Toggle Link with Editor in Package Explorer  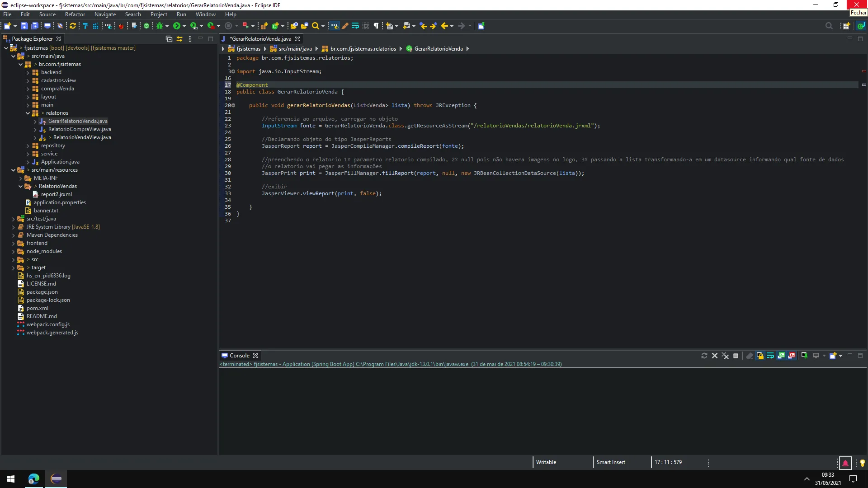[x=179, y=39]
